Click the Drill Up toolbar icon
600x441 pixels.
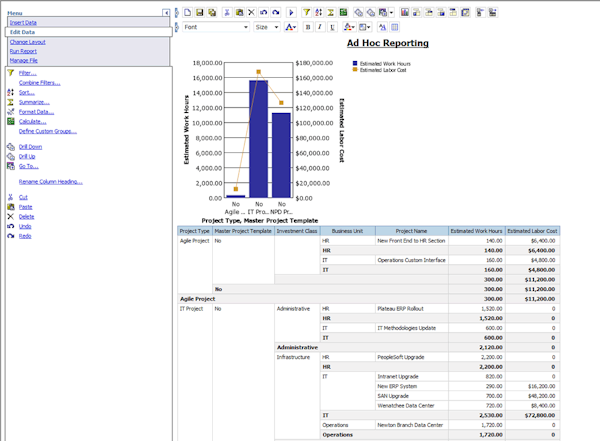coord(370,13)
